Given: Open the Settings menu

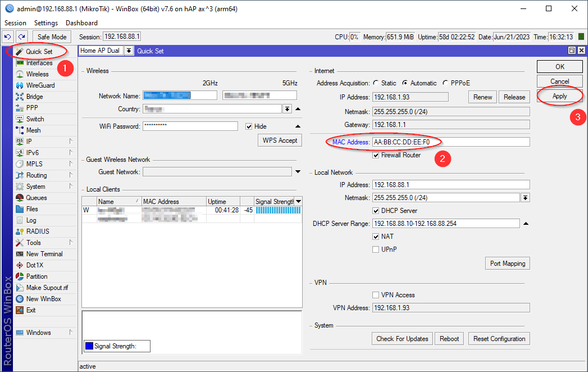Looking at the screenshot, I should point(46,23).
